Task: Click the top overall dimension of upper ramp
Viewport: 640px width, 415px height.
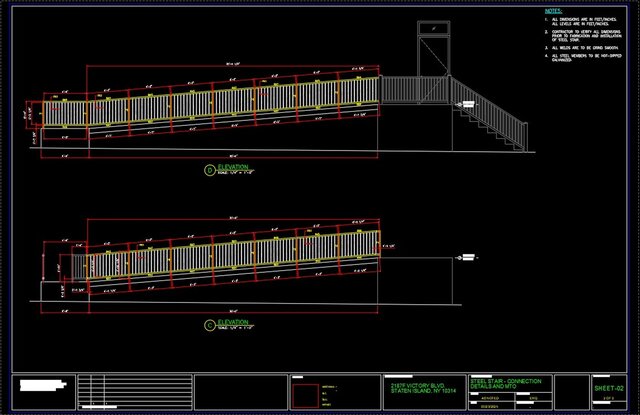Action: click(233, 65)
